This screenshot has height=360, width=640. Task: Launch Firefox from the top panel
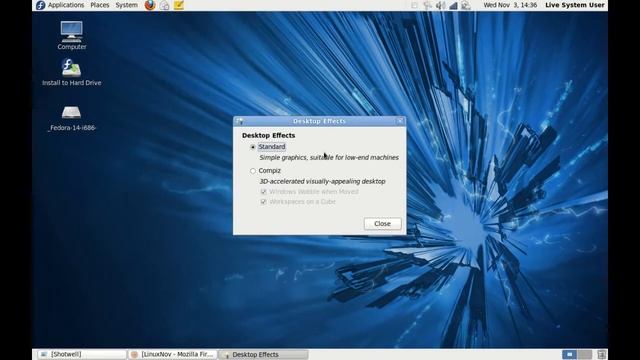click(150, 5)
